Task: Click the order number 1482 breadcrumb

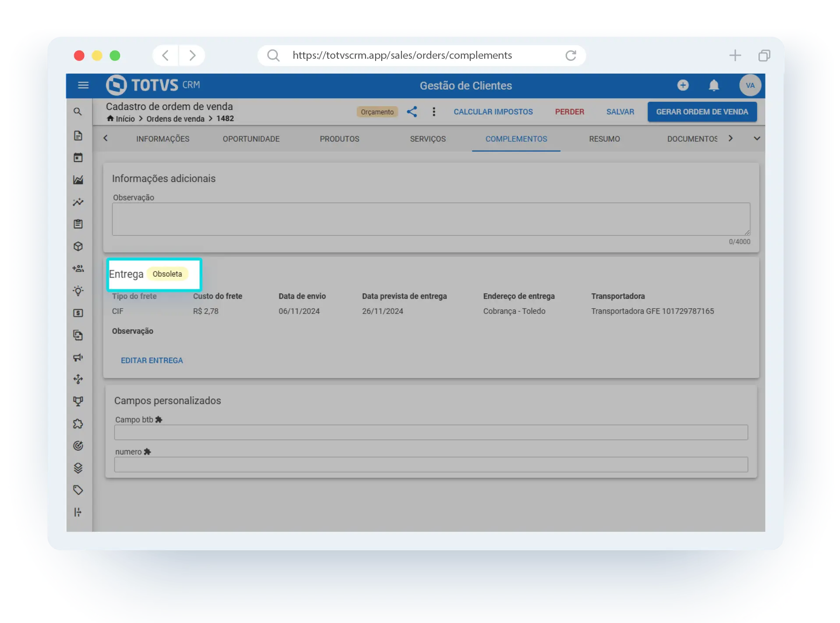Action: pos(225,119)
